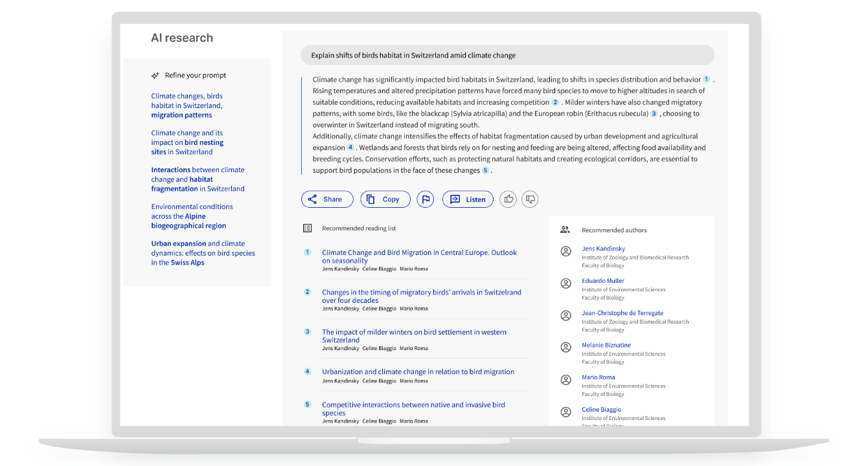Click the thumbs up feedback icon
Image resolution: width=868 pixels, height=466 pixels.
point(508,199)
